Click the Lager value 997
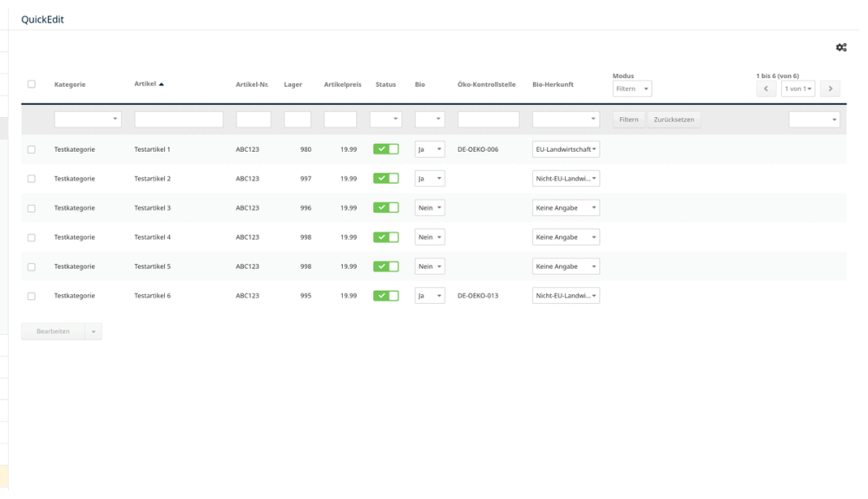The width and height of the screenshot is (868, 499). pyautogui.click(x=306, y=179)
